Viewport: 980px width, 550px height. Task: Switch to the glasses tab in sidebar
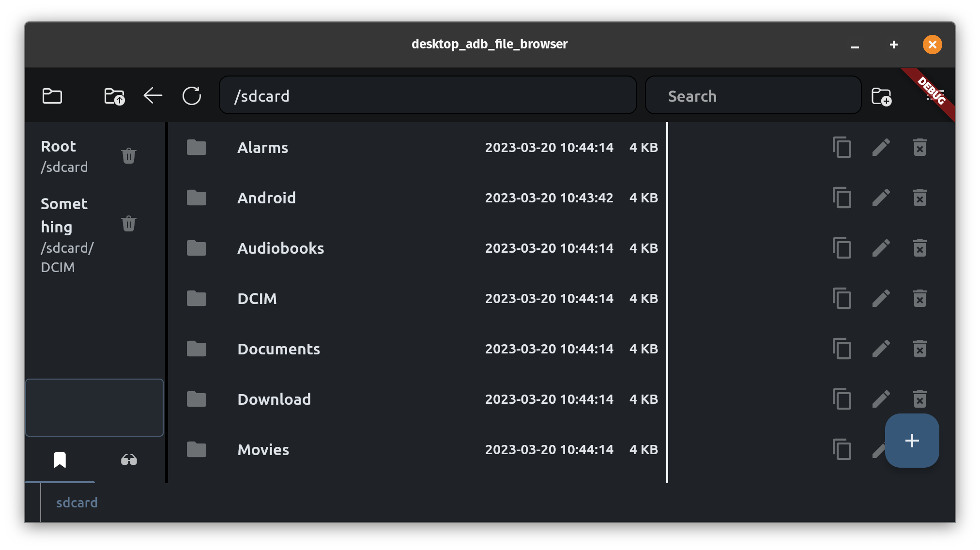tap(129, 459)
